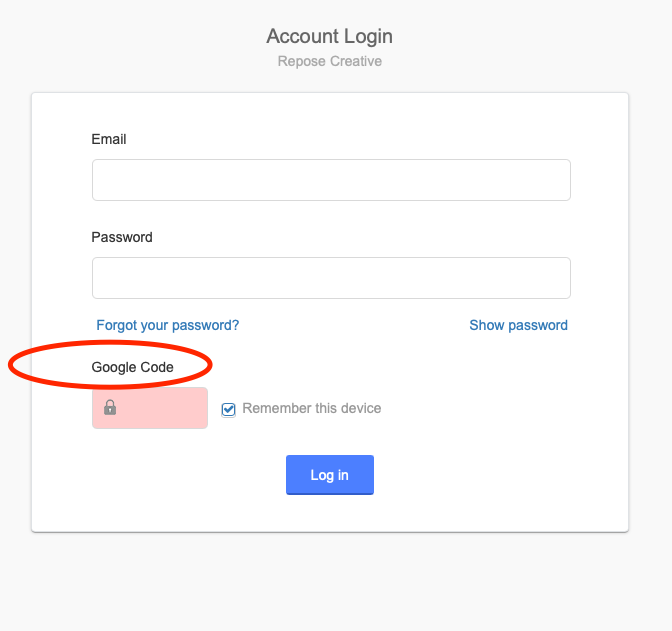
Task: Click the far right end of the Email field
Action: (560, 180)
